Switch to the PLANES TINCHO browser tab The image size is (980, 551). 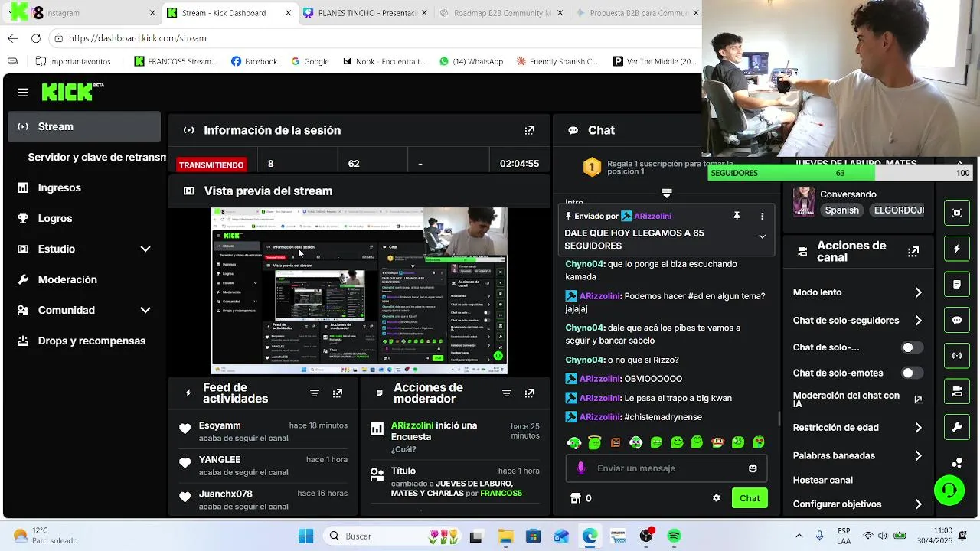(366, 13)
